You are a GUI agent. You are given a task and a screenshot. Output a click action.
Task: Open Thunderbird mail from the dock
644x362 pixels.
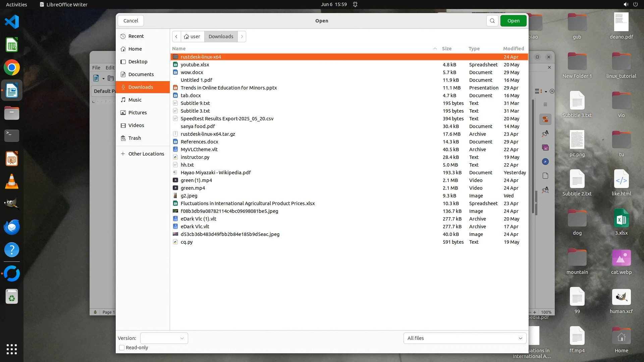[12, 227]
